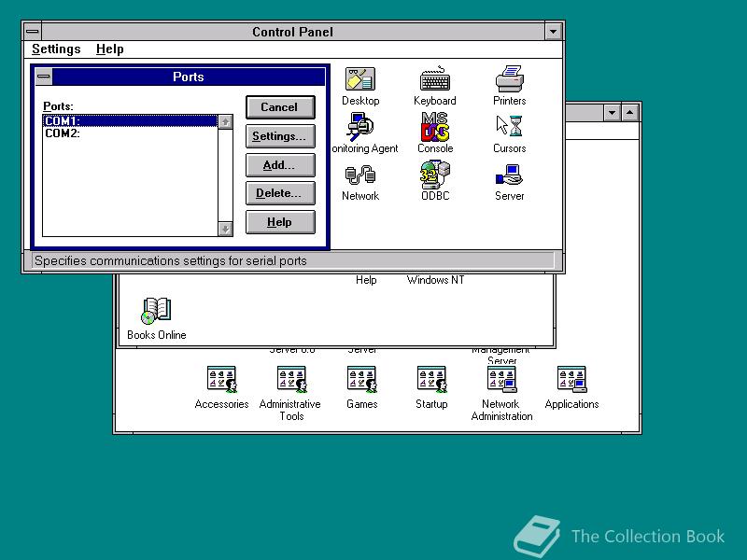This screenshot has width=747, height=560.
Task: Minimize the Control Panel window
Action: 553,32
